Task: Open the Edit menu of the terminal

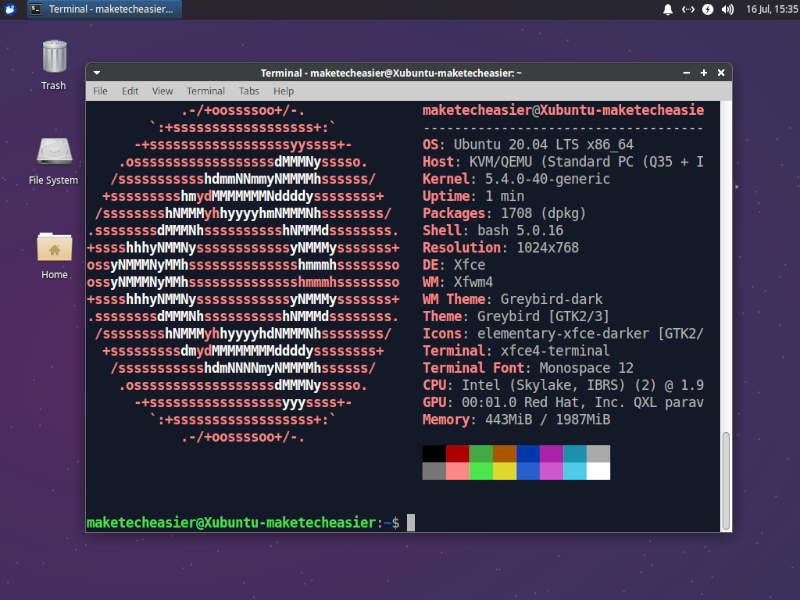Action: 129,90
